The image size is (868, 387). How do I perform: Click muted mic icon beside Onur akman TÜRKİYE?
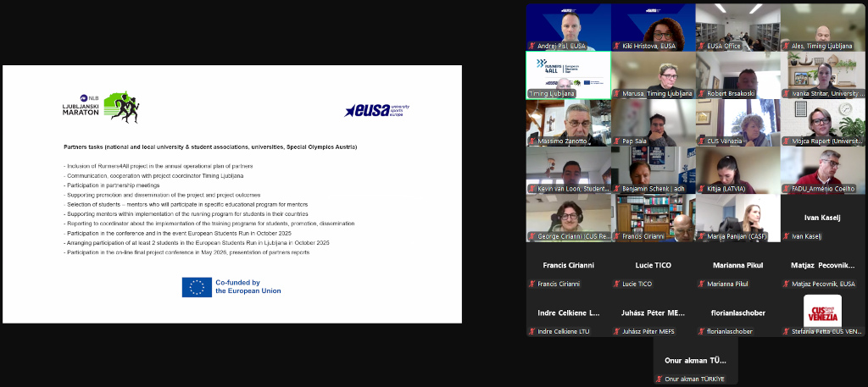(659, 379)
